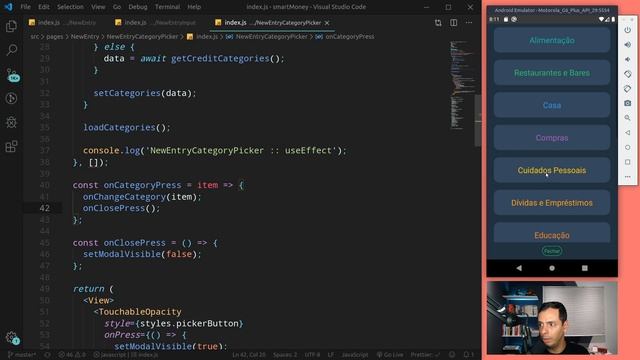The height and width of the screenshot is (360, 640).
Task: Click the Spaces: 2 indentation setting
Action: tap(285, 355)
